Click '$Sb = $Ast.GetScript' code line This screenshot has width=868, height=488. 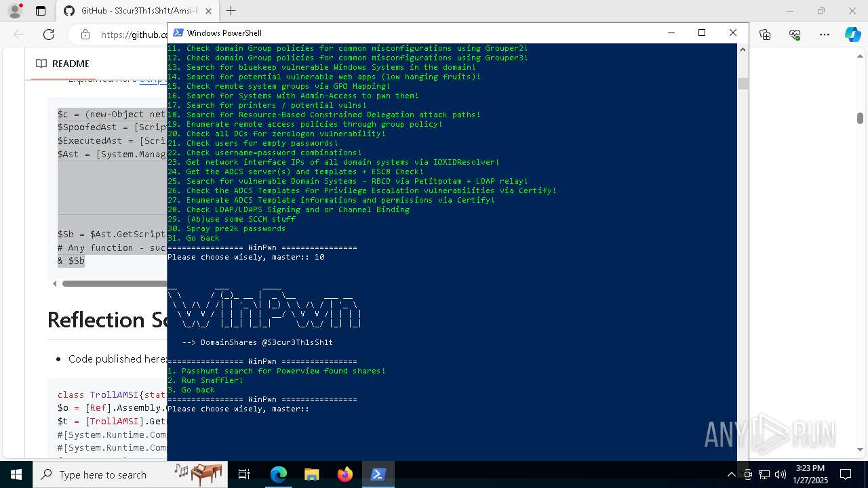click(112, 235)
